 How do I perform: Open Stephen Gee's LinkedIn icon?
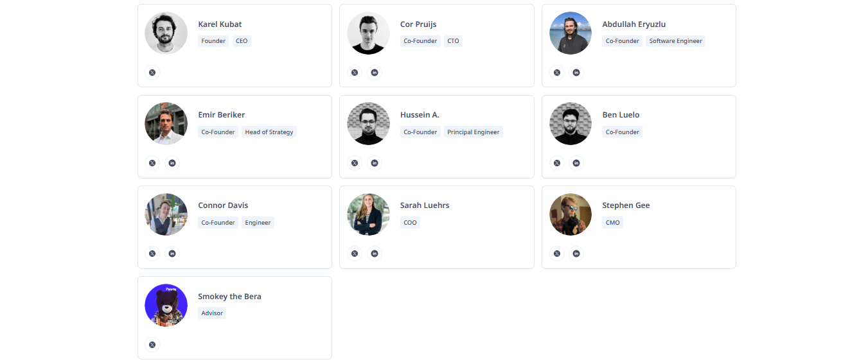pyautogui.click(x=576, y=254)
